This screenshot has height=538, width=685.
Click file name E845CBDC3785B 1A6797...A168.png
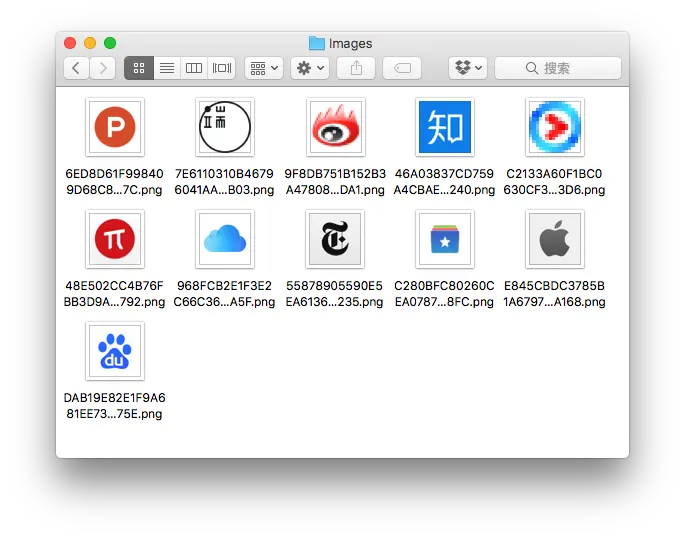pos(554,293)
